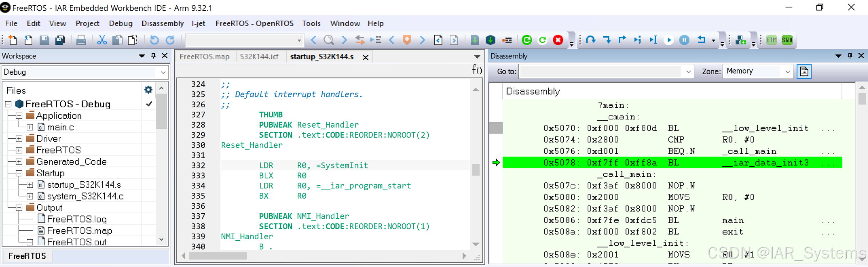The width and height of the screenshot is (868, 267).
Task: Click the function list f() icon
Action: coord(477,69)
